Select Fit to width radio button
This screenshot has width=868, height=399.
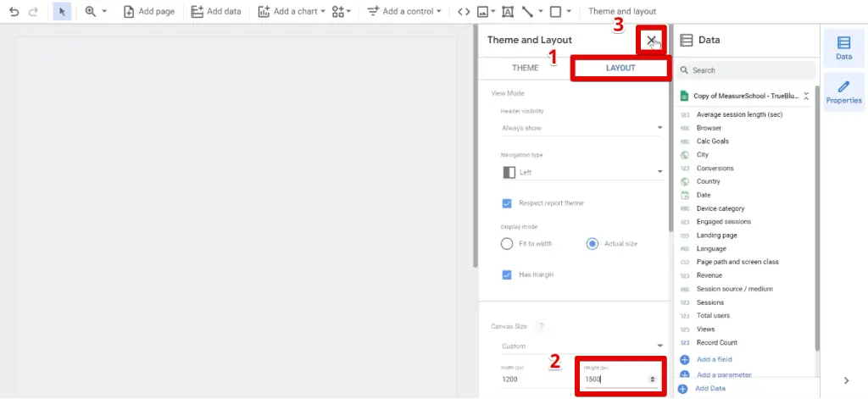[x=507, y=243]
